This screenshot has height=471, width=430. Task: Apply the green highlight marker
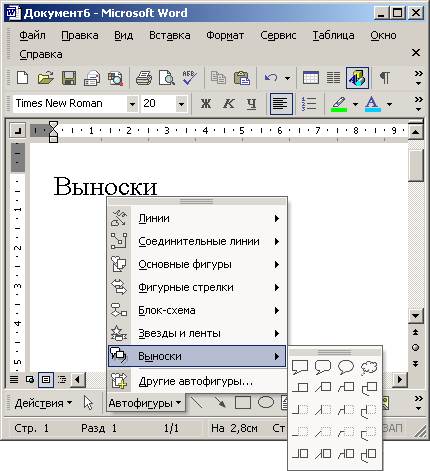click(x=339, y=104)
